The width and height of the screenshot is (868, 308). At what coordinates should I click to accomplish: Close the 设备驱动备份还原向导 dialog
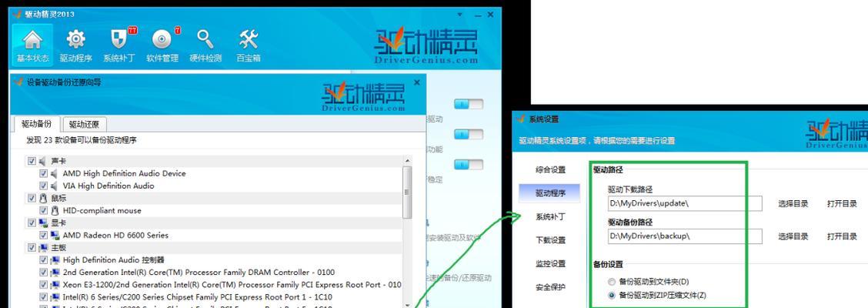pyautogui.click(x=417, y=82)
